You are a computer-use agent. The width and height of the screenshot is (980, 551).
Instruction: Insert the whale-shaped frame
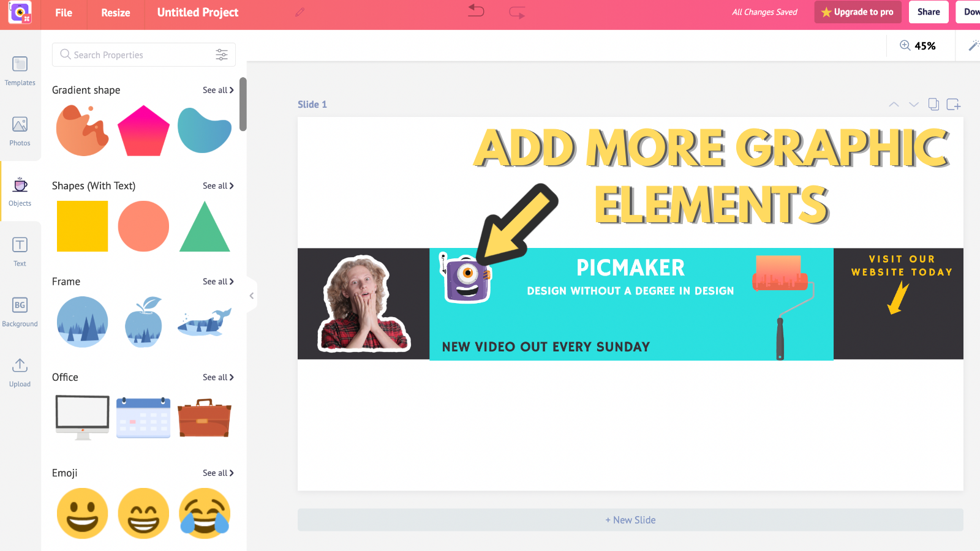205,322
